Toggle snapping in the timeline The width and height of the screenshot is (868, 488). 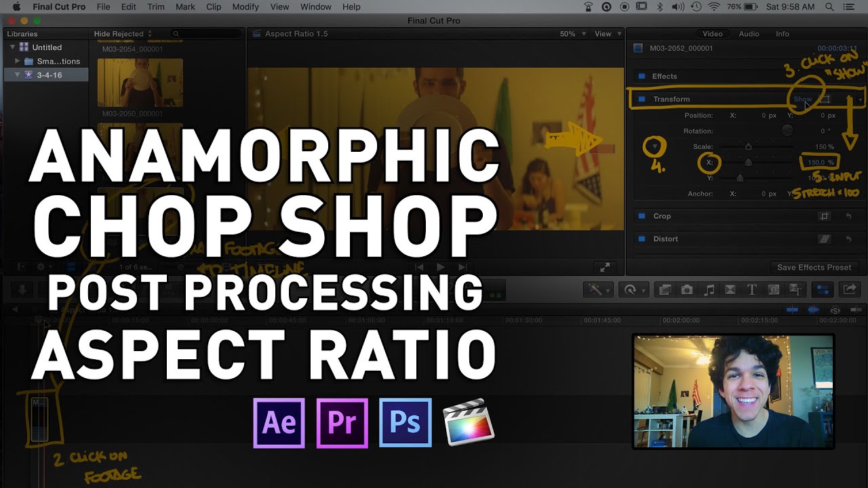[792, 310]
